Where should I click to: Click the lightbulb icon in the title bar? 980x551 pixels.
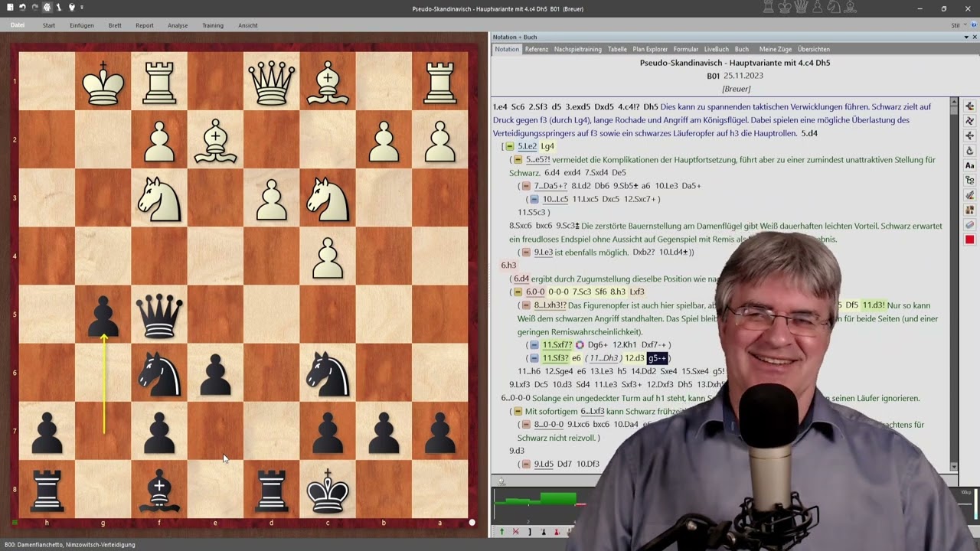coord(71,8)
